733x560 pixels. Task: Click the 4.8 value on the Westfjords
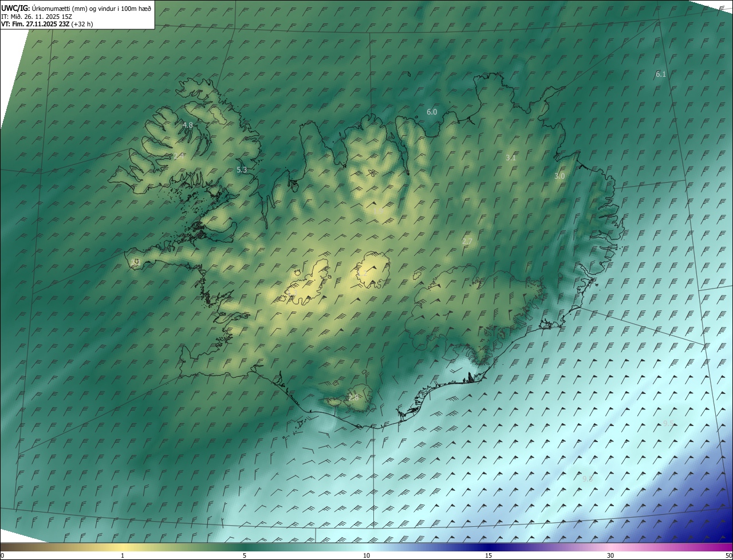(x=188, y=125)
